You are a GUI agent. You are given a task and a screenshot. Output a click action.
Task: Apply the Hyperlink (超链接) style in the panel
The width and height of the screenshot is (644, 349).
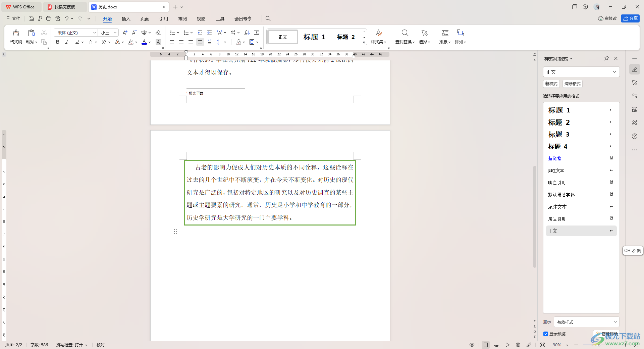pos(555,158)
